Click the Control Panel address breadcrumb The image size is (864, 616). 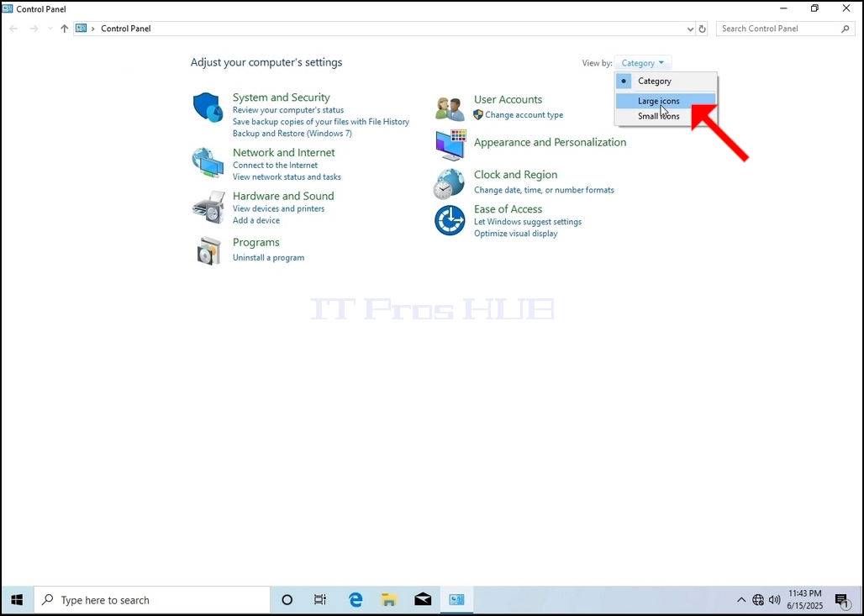(125, 29)
